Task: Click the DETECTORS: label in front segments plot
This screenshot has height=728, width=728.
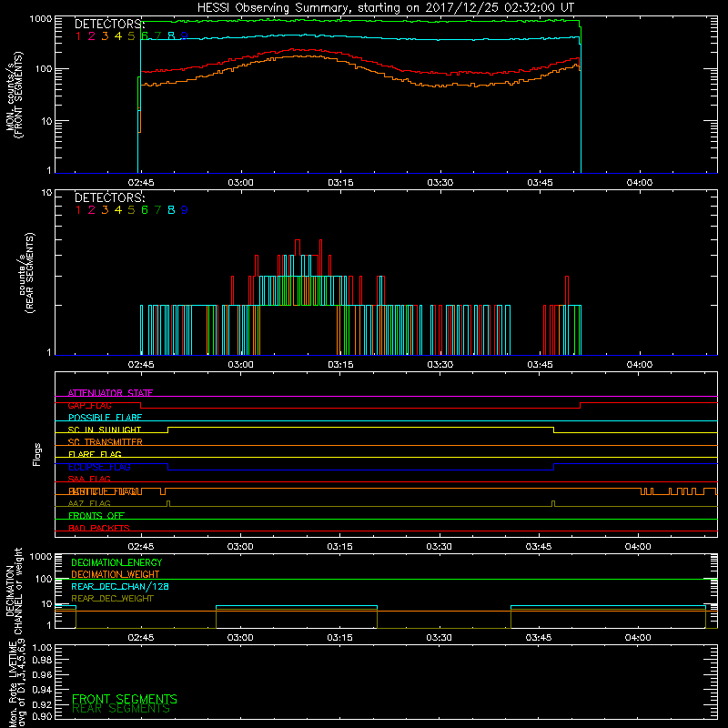Action: [x=109, y=25]
